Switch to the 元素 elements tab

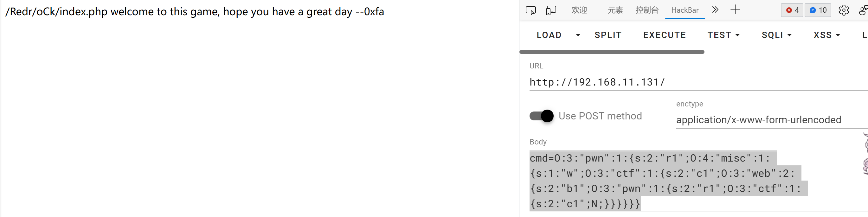(615, 10)
